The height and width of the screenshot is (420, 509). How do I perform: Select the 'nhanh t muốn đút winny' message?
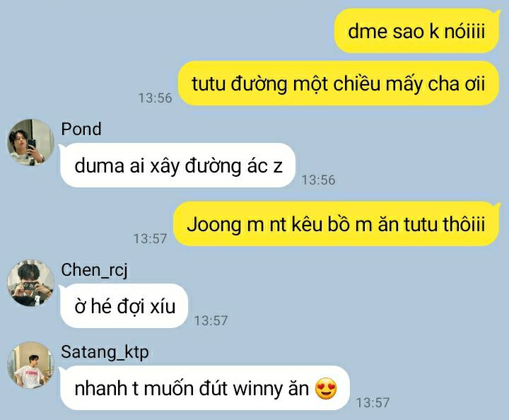(205, 388)
